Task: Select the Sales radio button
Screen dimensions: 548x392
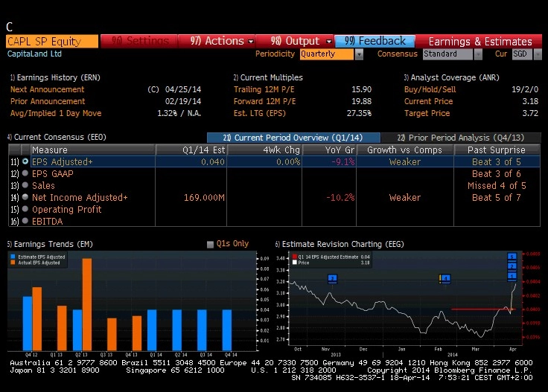Action: pos(25,185)
